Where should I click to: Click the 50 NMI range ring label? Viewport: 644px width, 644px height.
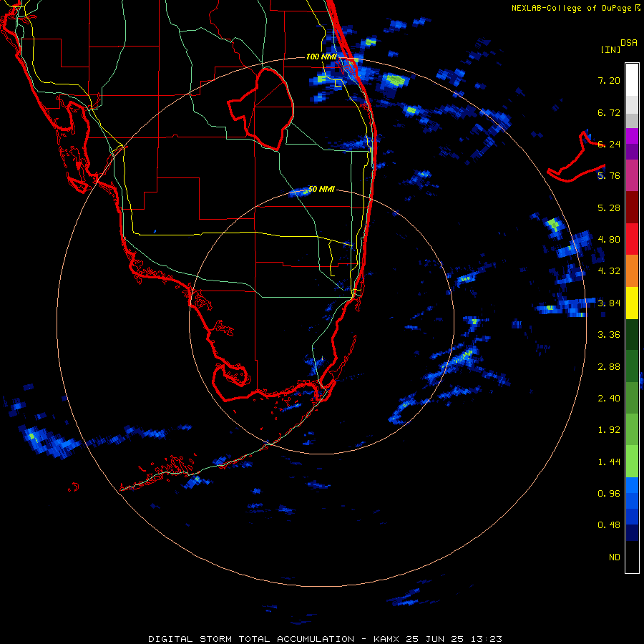321,189
